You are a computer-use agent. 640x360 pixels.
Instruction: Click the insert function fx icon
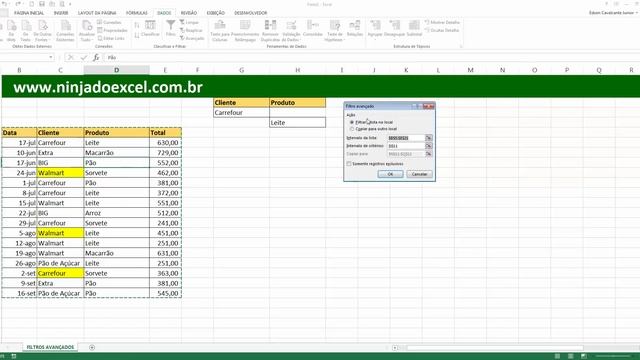(x=96, y=58)
